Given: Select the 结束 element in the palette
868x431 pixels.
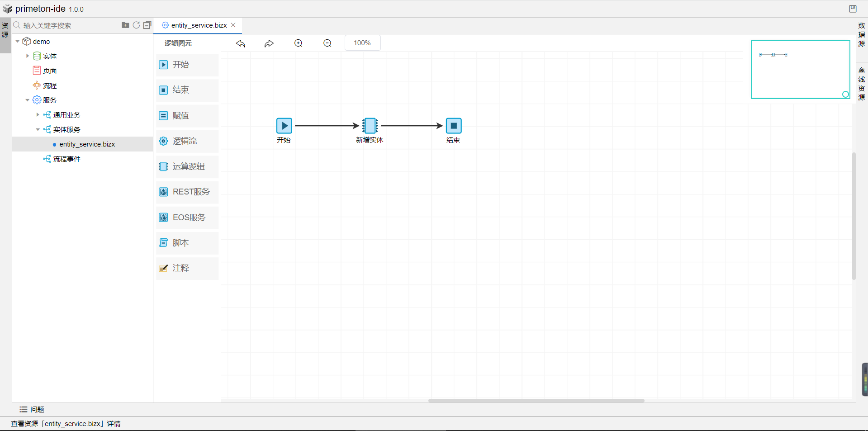Looking at the screenshot, I should coord(187,90).
